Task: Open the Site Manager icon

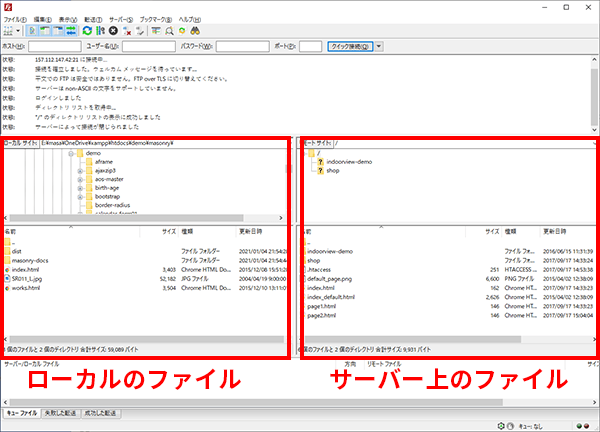Action: 8,31
